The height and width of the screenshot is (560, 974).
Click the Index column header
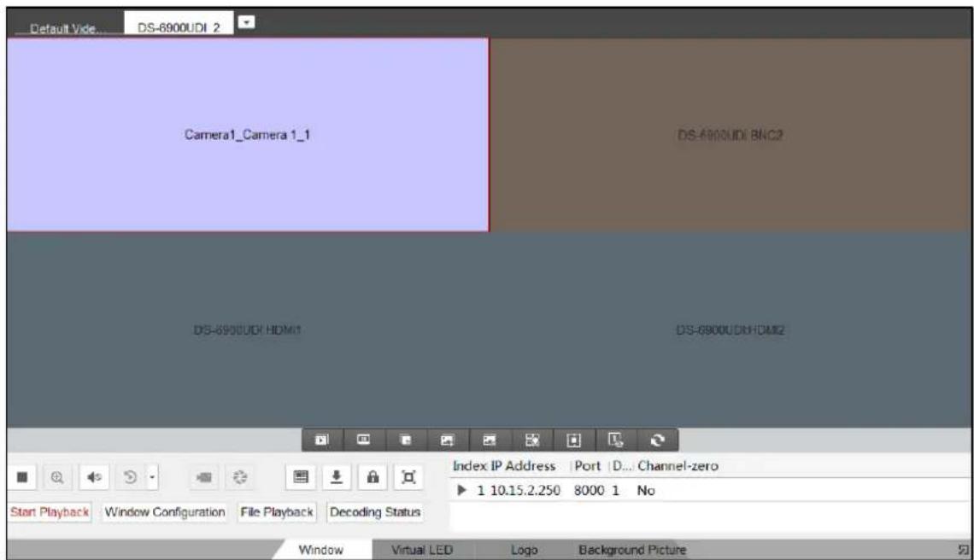470,465
